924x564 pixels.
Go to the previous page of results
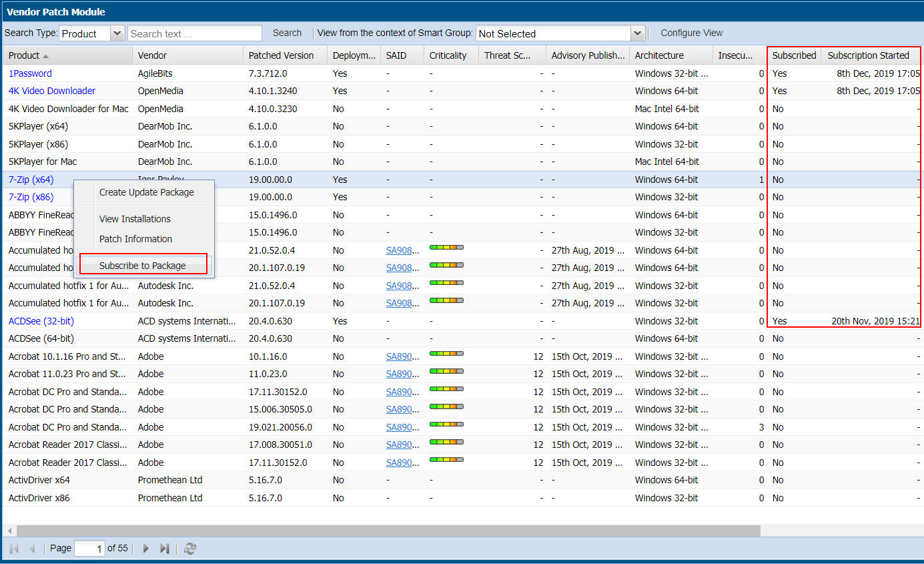(31, 549)
